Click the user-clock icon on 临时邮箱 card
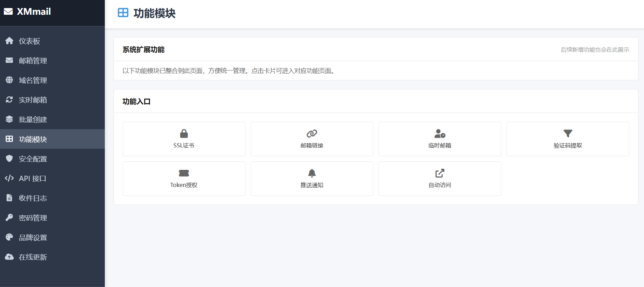644x287 pixels. click(x=440, y=134)
